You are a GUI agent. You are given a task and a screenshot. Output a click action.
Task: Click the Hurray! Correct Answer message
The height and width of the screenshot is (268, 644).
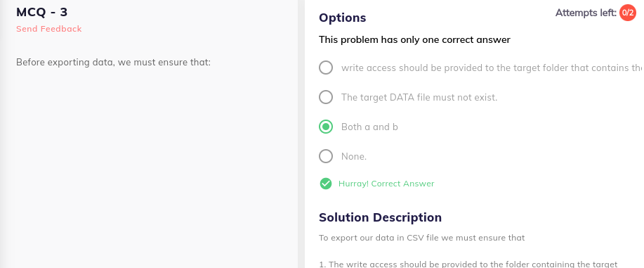pos(386,184)
